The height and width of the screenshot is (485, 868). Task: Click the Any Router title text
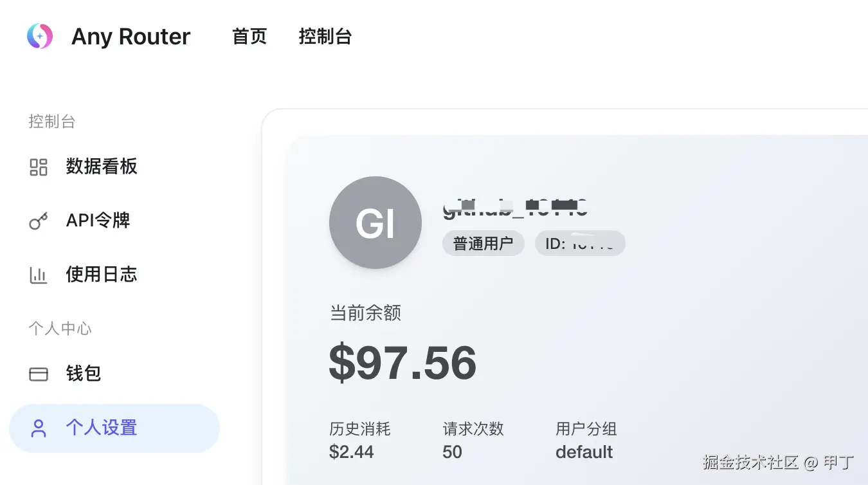click(131, 37)
